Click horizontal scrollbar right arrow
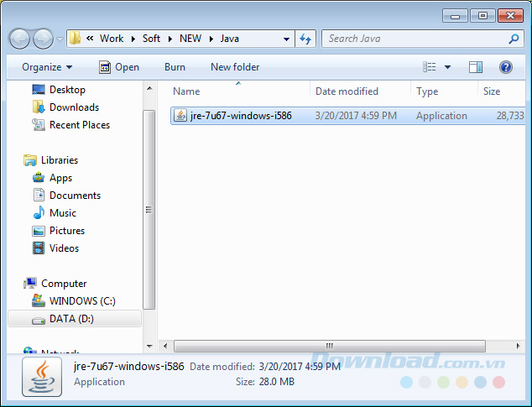 [518, 347]
